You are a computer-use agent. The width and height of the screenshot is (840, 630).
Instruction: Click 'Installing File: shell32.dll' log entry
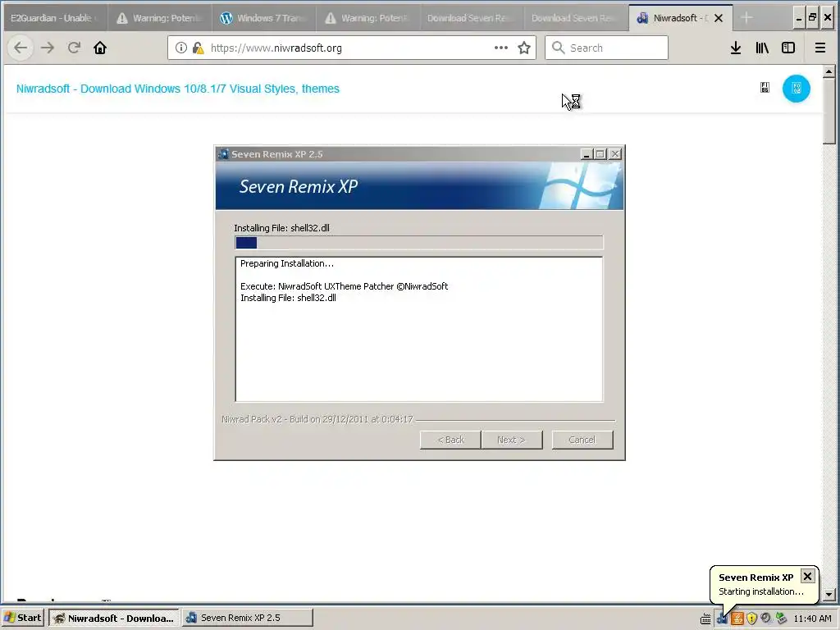[x=288, y=298]
